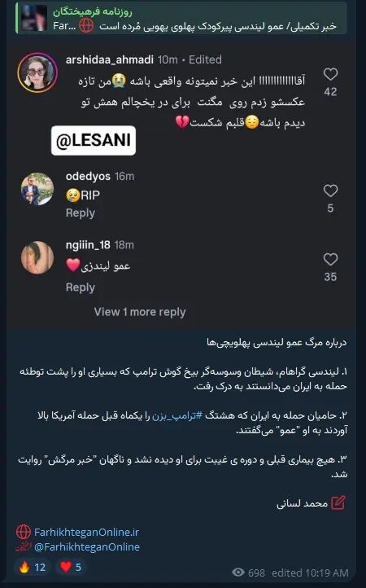Toggle the red heart reaction with 5
366x588 pixels.
click(72, 567)
